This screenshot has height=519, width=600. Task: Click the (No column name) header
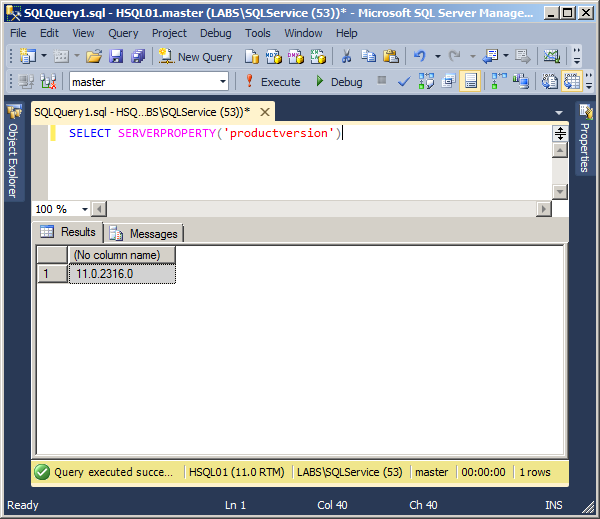point(122,255)
